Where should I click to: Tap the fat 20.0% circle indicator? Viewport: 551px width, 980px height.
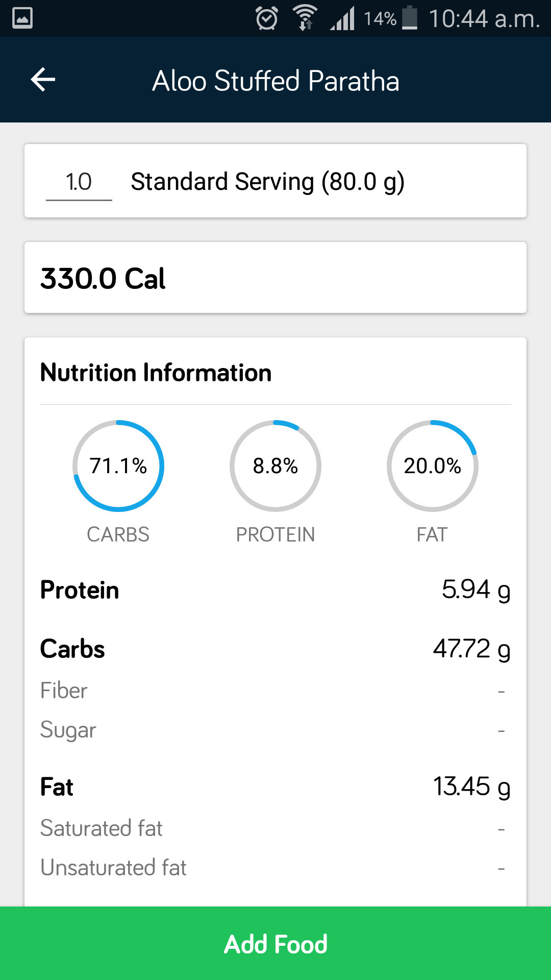(432, 465)
